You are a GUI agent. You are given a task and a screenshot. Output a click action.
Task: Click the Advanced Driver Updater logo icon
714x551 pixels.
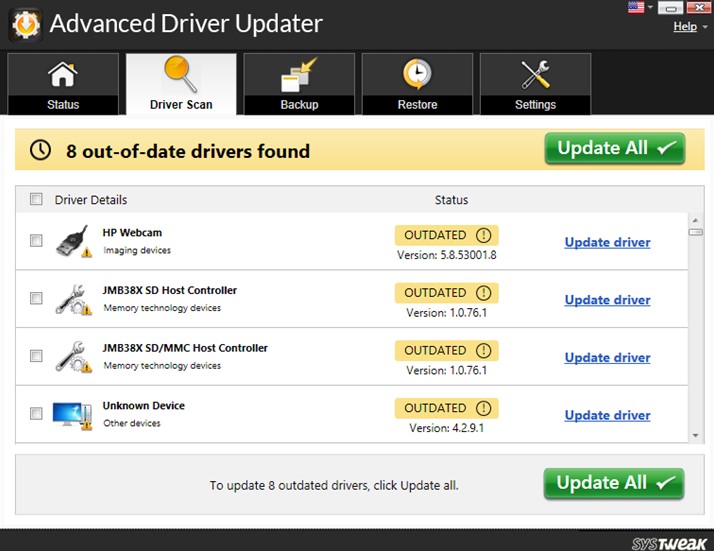pos(26,25)
